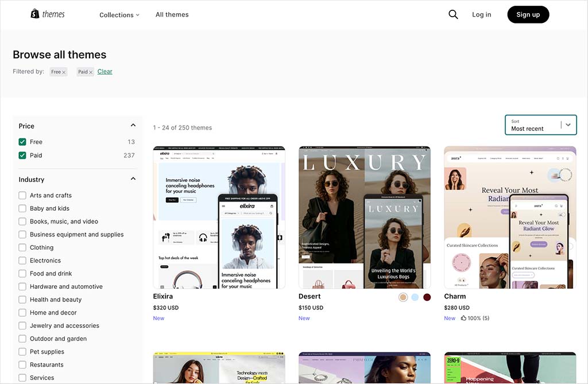Click the Browse all themes heading
Viewport: 588px width, 384px height.
click(60, 55)
